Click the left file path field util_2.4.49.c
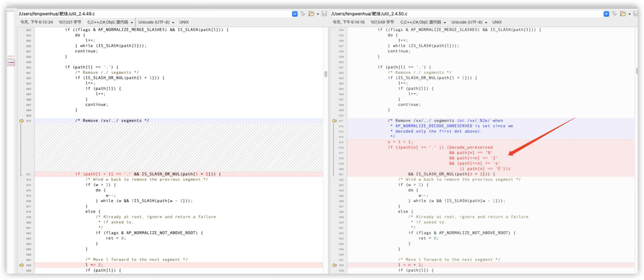Viewport: 644px width, 280px height. click(150, 14)
